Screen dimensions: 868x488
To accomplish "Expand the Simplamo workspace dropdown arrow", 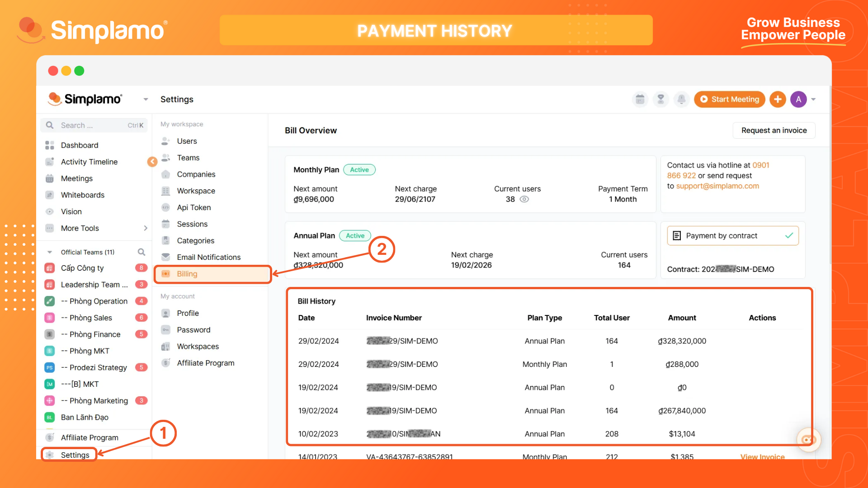I will click(x=146, y=99).
